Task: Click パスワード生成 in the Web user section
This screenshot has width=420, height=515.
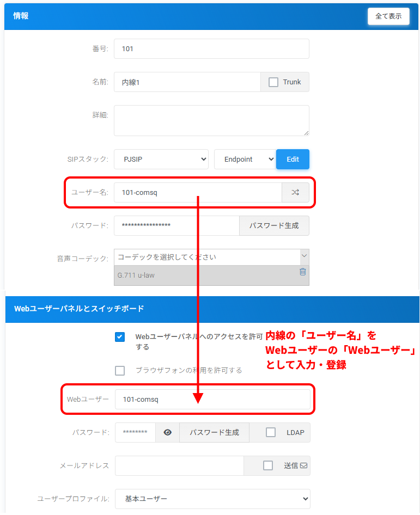Action: coord(214,433)
